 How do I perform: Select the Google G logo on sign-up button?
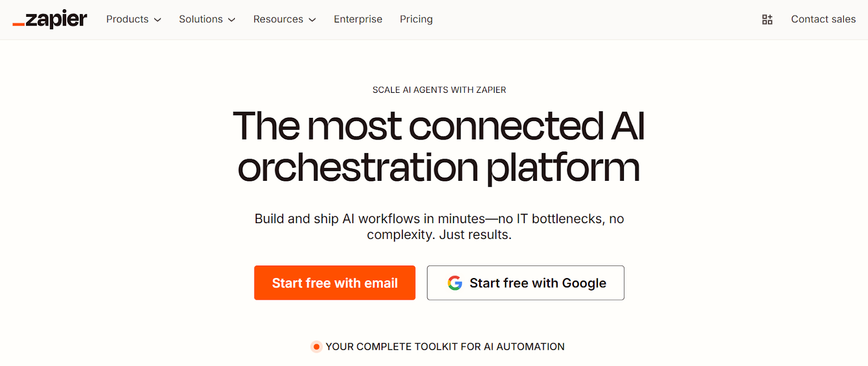(x=455, y=282)
